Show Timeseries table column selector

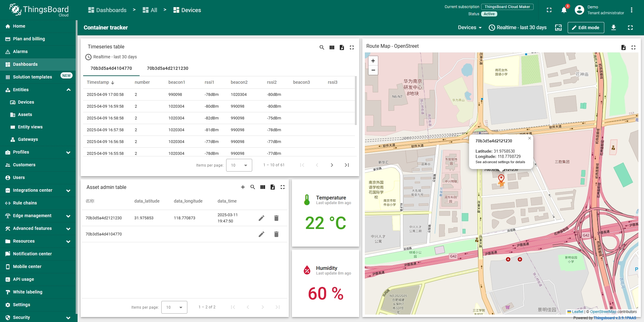[332, 47]
